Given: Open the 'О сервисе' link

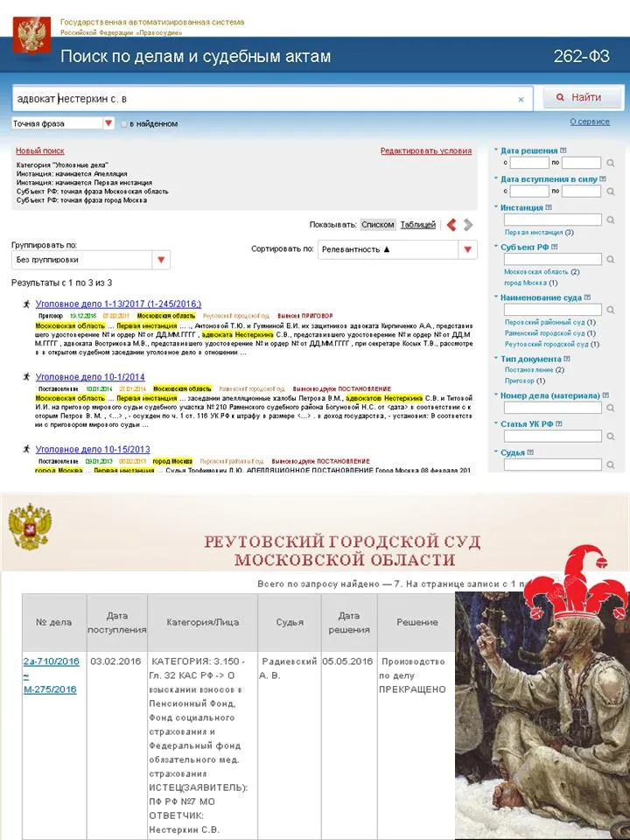Looking at the screenshot, I should [589, 122].
